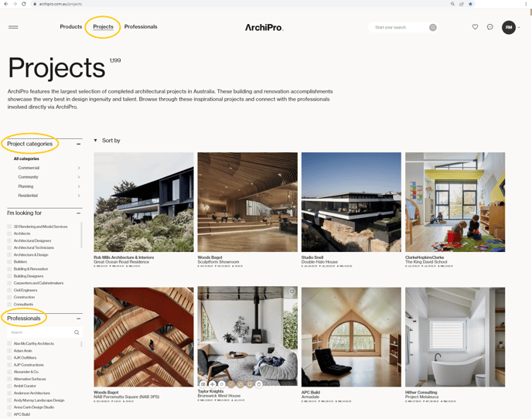532x419 pixels.
Task: Reload the page with the refresh icon
Action: point(23,4)
